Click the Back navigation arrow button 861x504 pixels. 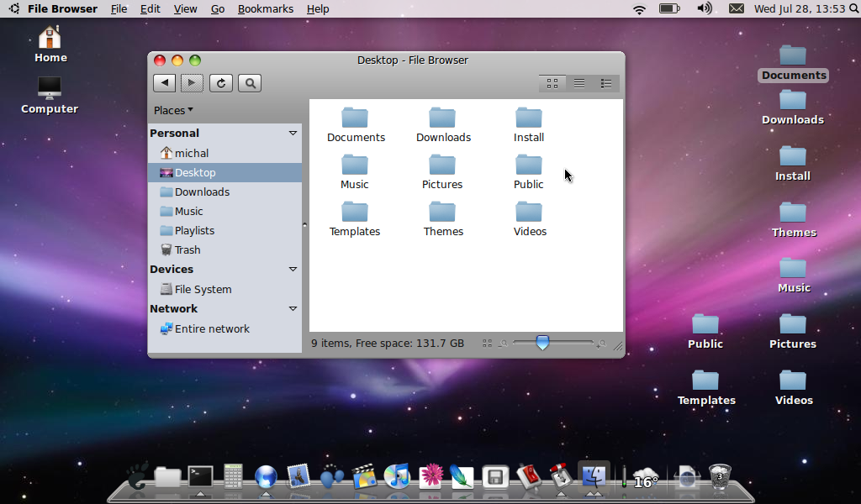164,82
